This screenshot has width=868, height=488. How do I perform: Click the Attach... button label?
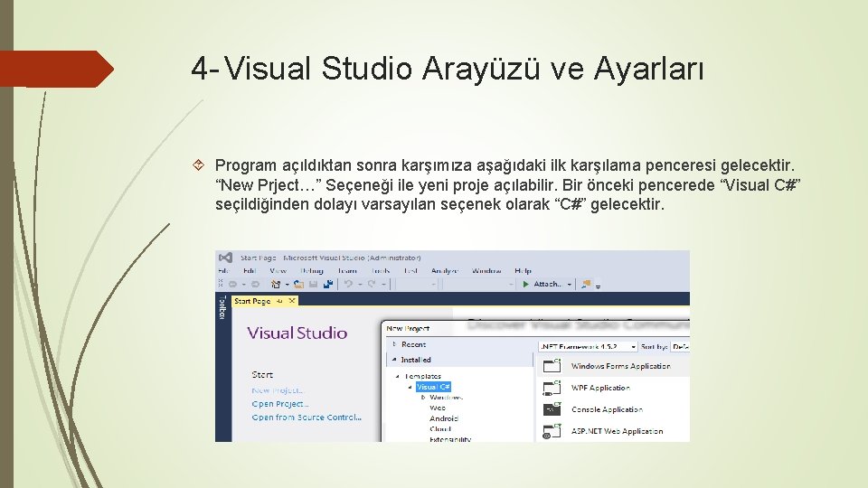pyautogui.click(x=548, y=284)
